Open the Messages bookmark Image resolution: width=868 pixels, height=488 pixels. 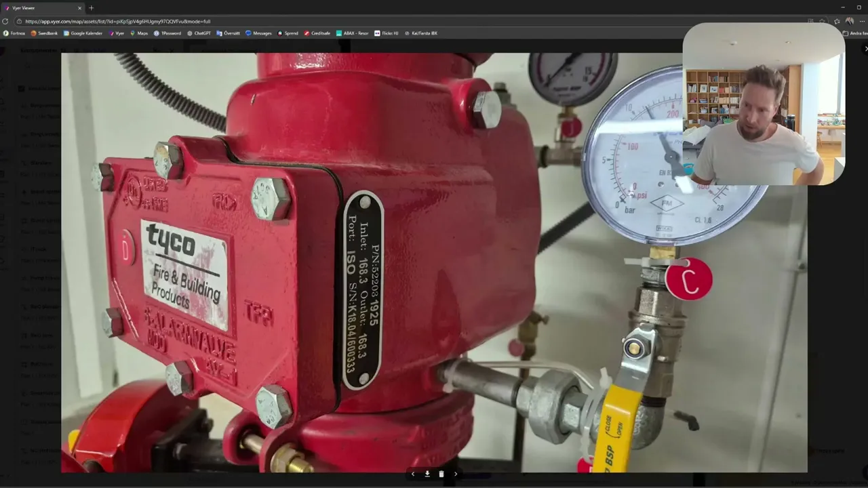tap(258, 33)
